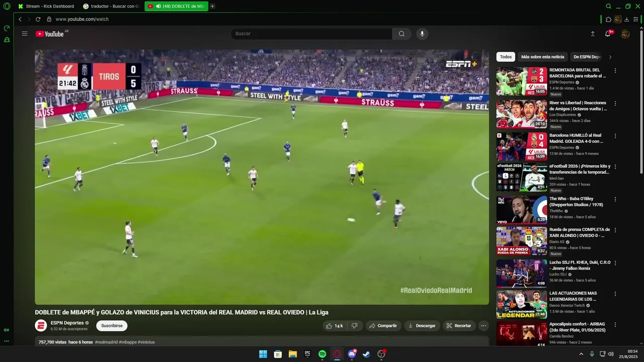The image size is (644, 362).
Task: Open the ESPN Deportes channel avatar
Action: point(41,325)
